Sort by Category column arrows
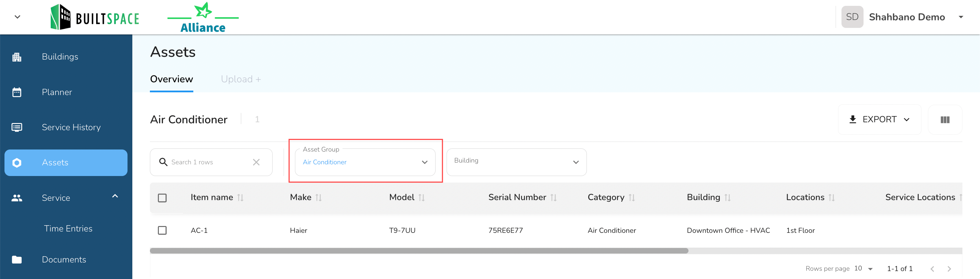This screenshot has width=980, height=279. click(632, 198)
